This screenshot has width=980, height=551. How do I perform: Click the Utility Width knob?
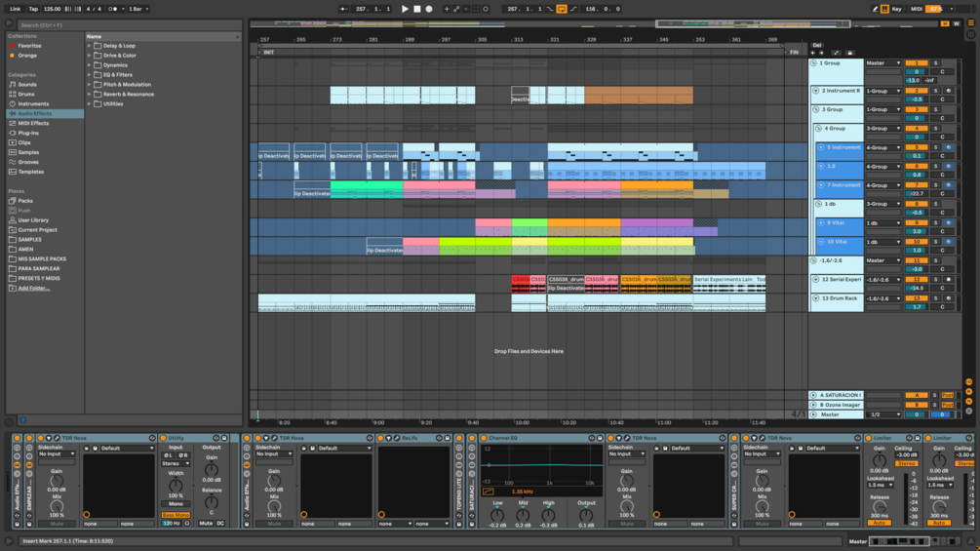pyautogui.click(x=176, y=485)
